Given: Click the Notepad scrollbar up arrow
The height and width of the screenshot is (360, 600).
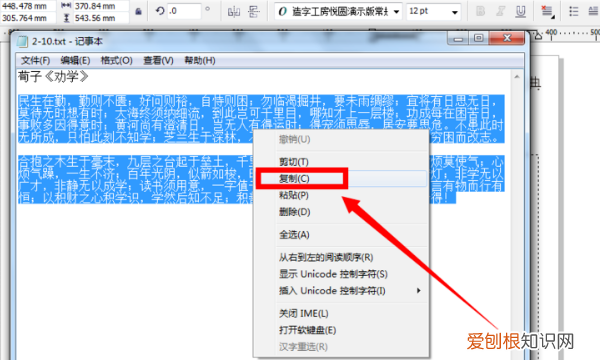Looking at the screenshot, I should (x=517, y=77).
